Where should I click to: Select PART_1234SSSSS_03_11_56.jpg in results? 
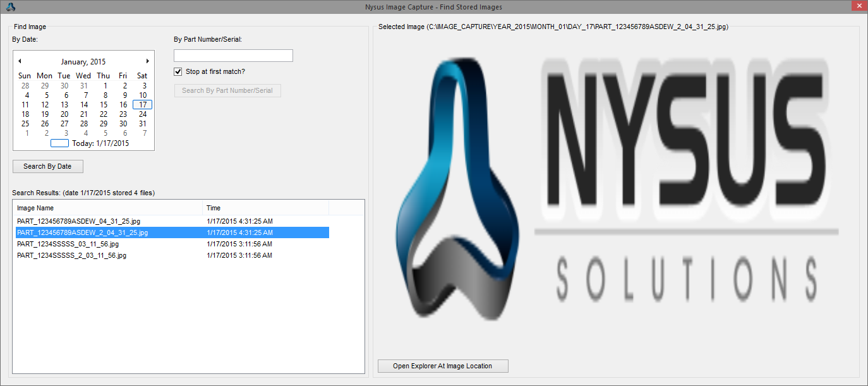pyautogui.click(x=68, y=244)
